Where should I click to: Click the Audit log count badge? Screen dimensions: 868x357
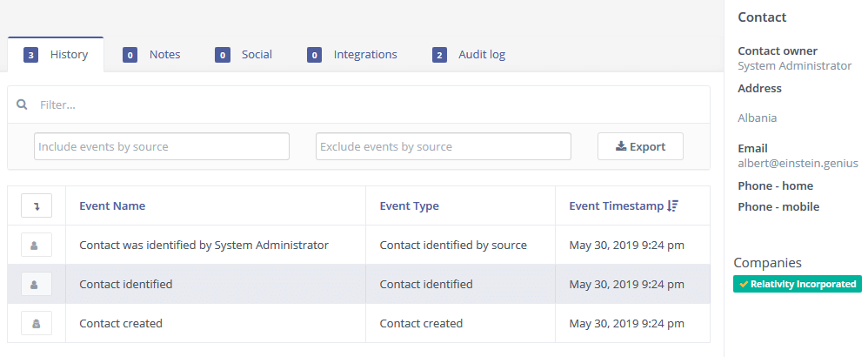pos(439,55)
